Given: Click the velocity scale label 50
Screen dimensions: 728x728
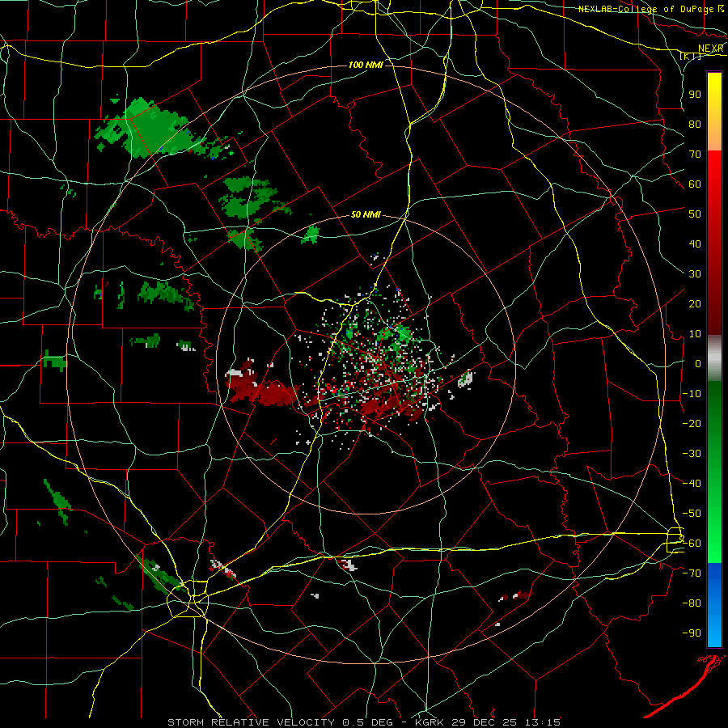Looking at the screenshot, I should tap(695, 214).
